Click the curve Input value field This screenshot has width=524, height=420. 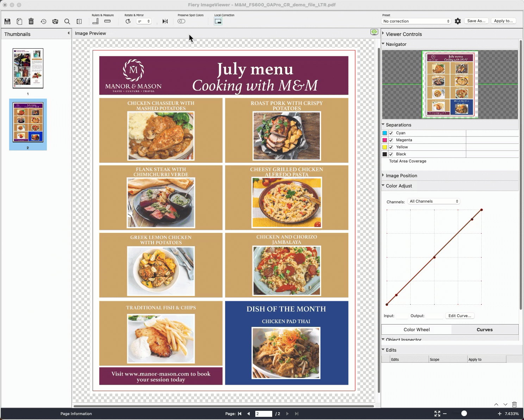pyautogui.click(x=402, y=316)
